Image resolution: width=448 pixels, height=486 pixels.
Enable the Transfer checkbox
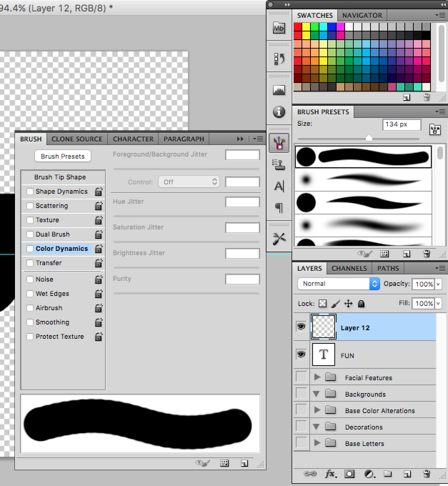point(30,263)
